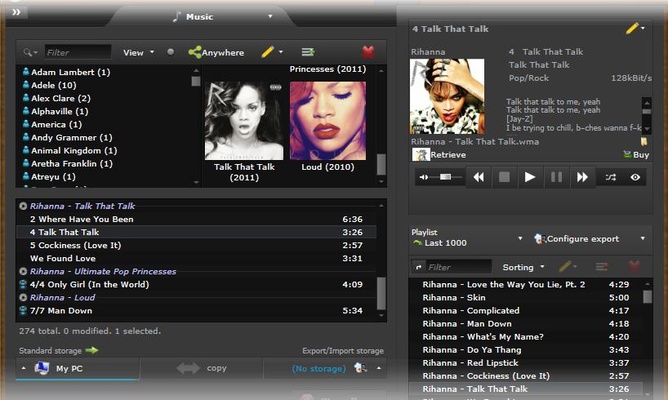This screenshot has width=668, height=400.
Task: Click the stop playback button
Action: click(504, 177)
